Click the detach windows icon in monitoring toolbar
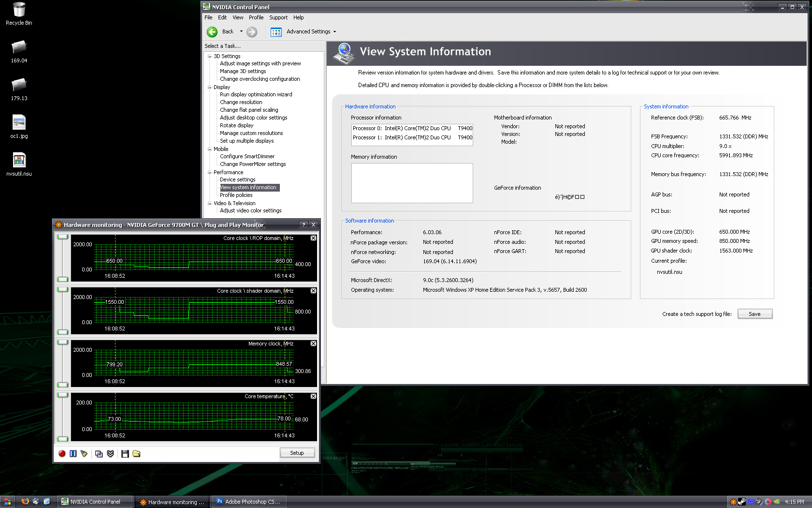Viewport: 812px width, 508px height. point(99,453)
